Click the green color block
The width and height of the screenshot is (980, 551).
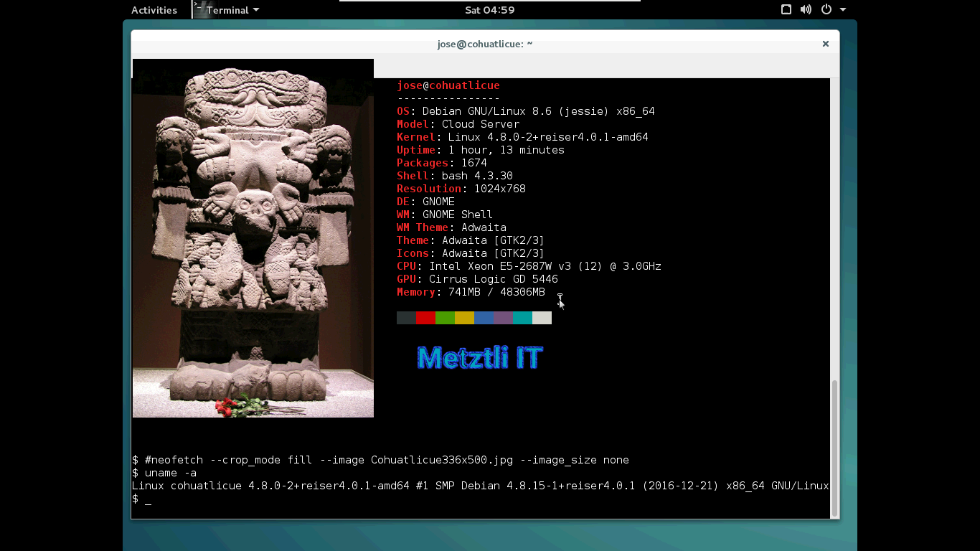pyautogui.click(x=445, y=318)
